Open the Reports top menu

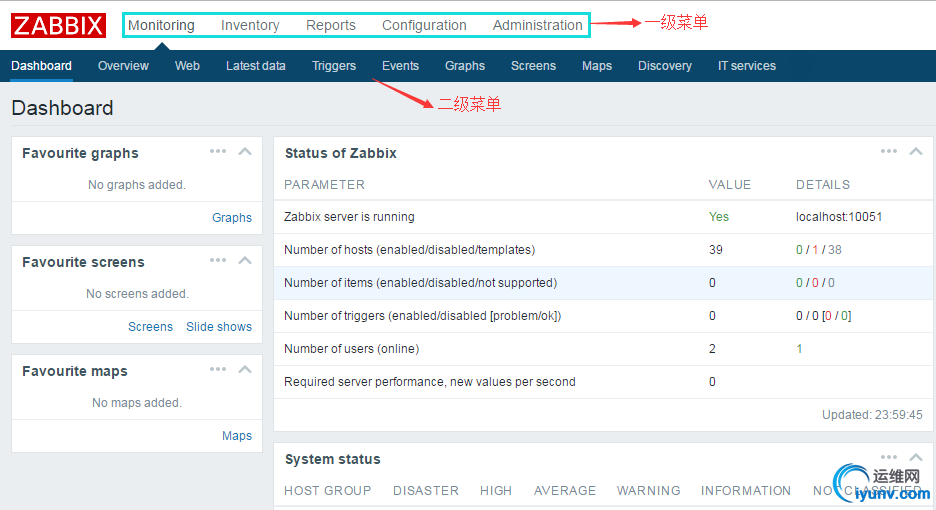331,25
